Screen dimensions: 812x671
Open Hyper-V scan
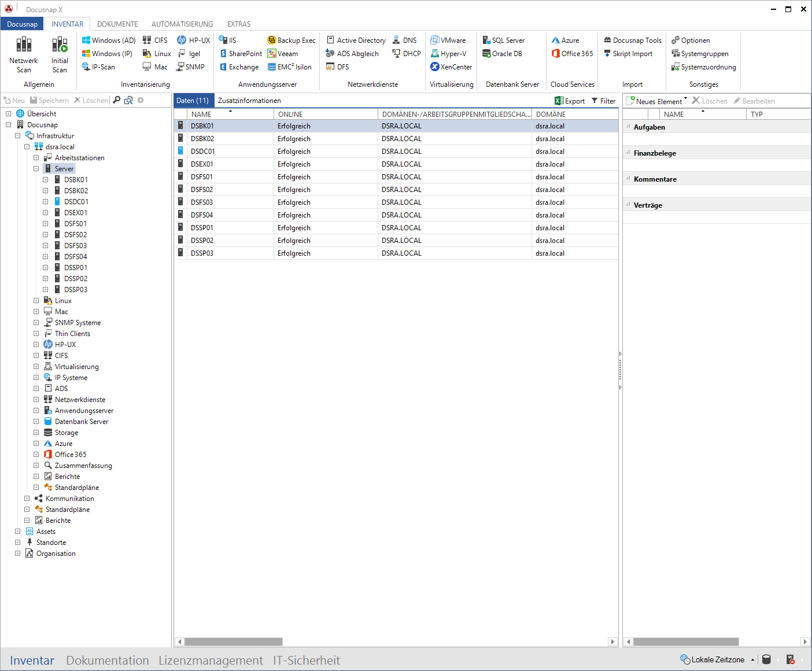[x=448, y=54]
